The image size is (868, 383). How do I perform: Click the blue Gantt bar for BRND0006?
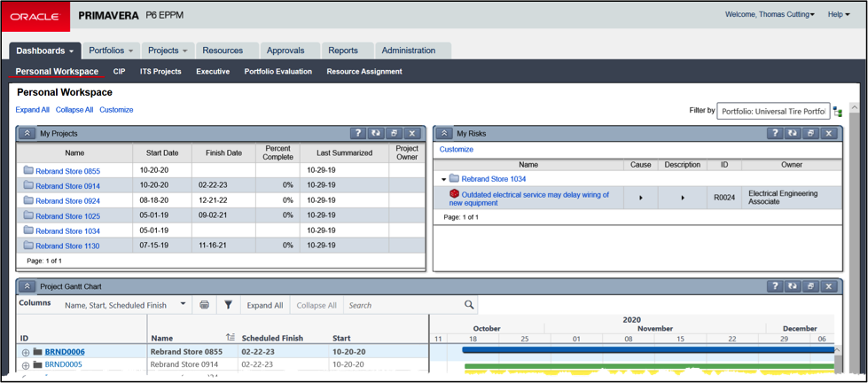point(648,350)
